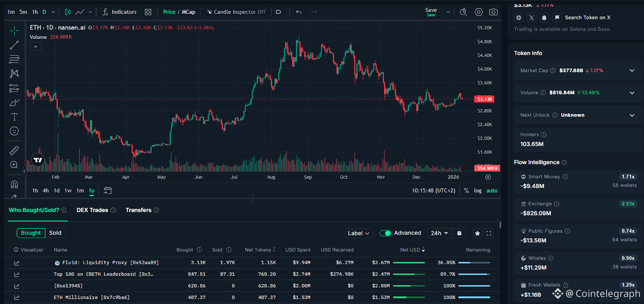Screen dimensions: 644x304
Task: Open the Transfers tab
Action: point(138,210)
